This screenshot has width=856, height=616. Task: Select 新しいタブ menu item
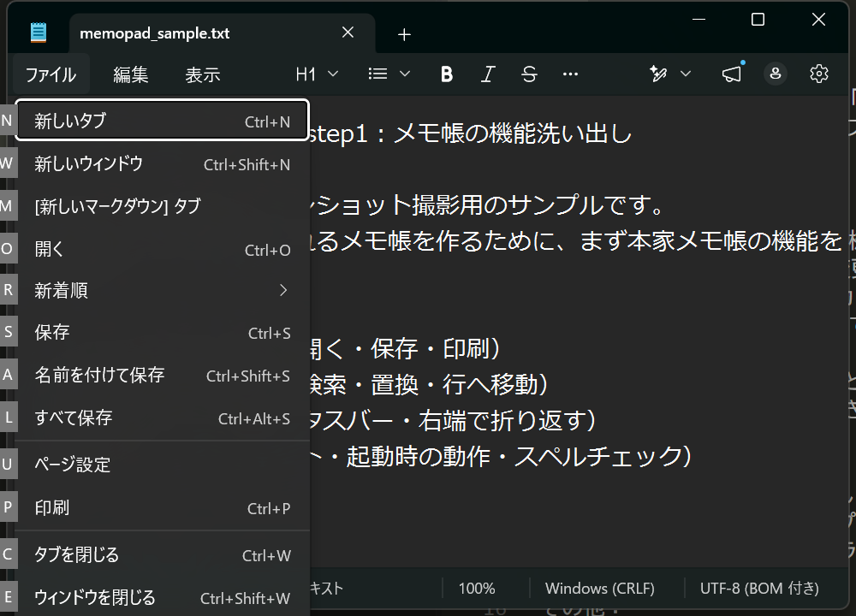pyautogui.click(x=163, y=121)
